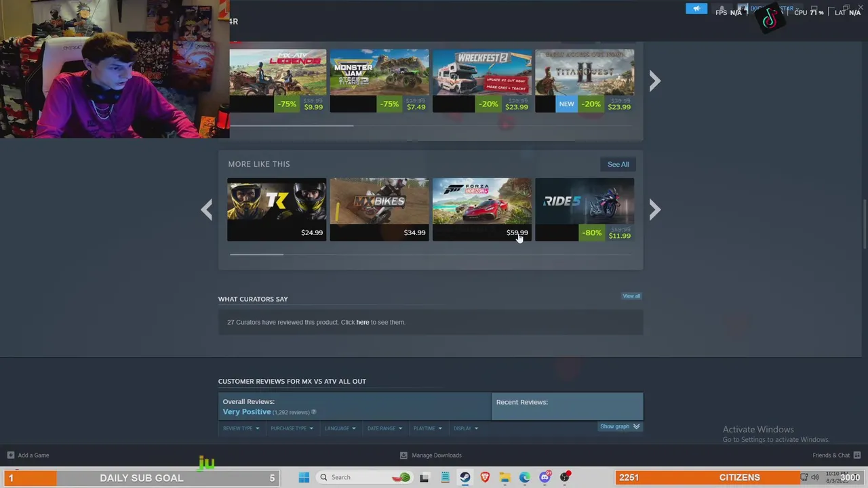This screenshot has height=488, width=868.
Task: Go to next publisher games carousel page
Action: pos(654,81)
